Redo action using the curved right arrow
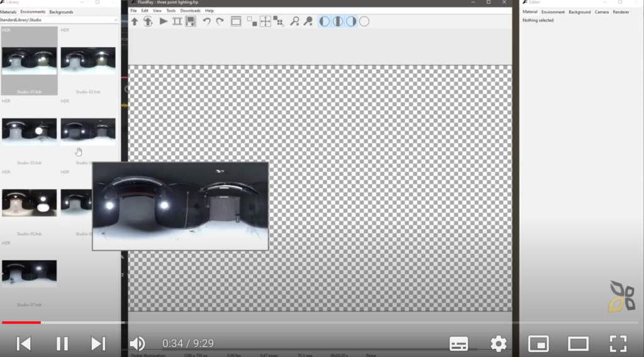Screen dimensions: 644x357 [x=219, y=21]
